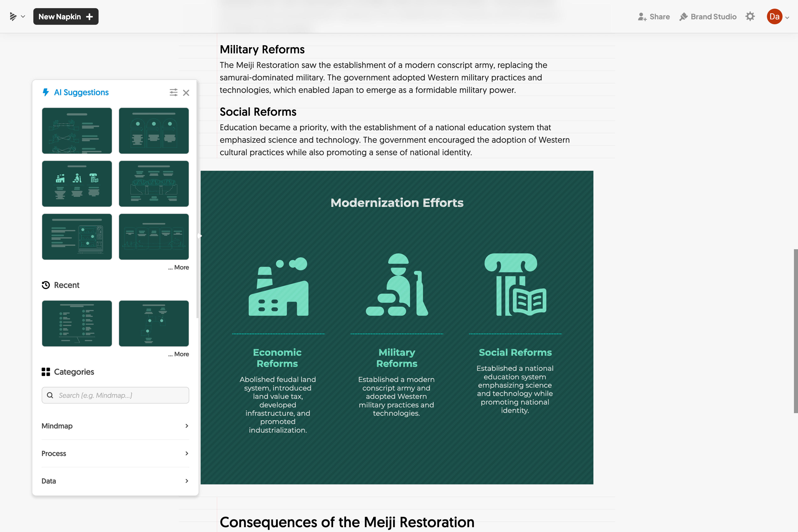Click the New Napkin button
This screenshot has height=532, width=798.
[66, 17]
